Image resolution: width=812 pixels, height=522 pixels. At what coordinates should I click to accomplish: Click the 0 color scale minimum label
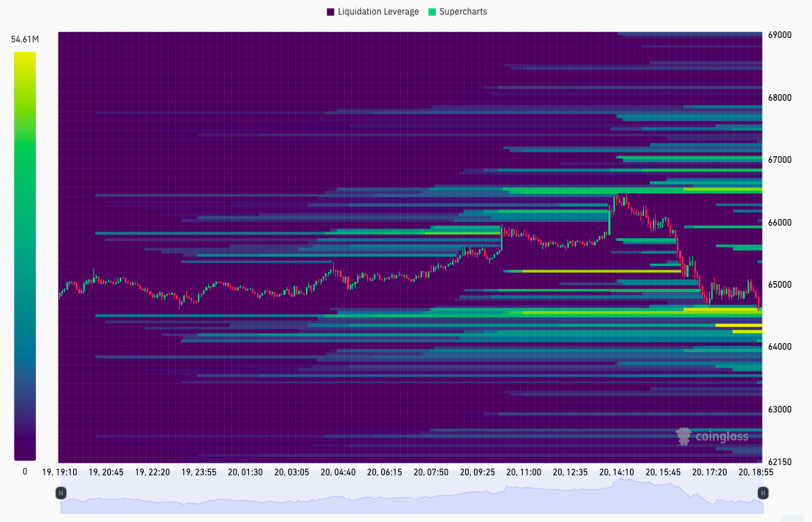[x=25, y=472]
